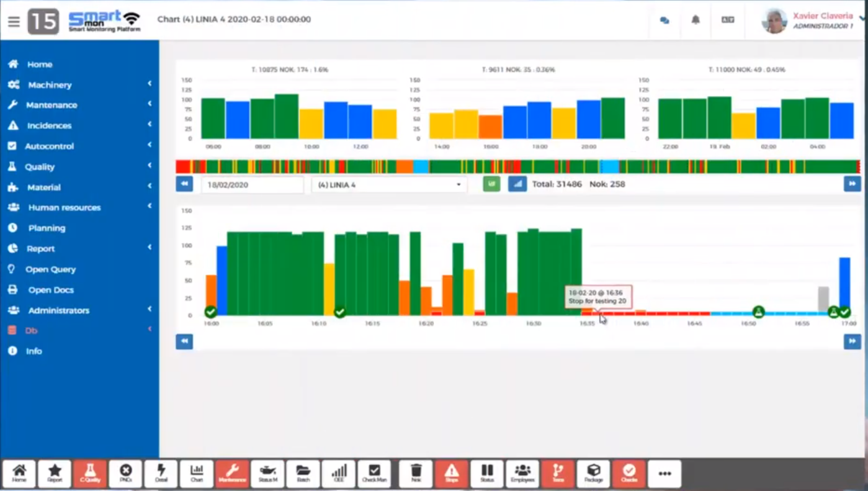868x491 pixels.
Task: Open the (4) LINIA 4 dropdown
Action: point(389,185)
